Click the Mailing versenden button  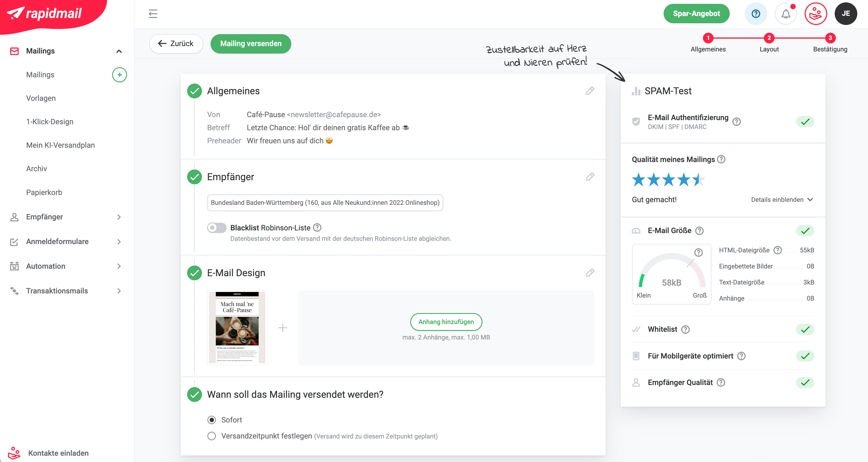pyautogui.click(x=251, y=44)
